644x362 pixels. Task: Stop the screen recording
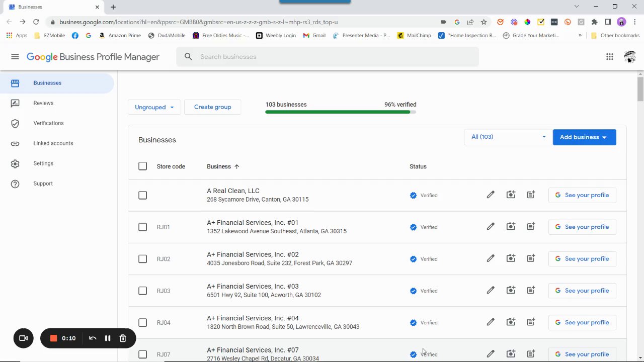[53, 338]
